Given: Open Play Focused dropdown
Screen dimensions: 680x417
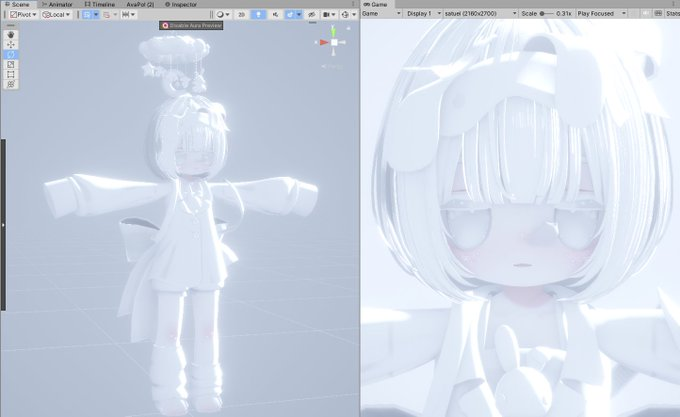Looking at the screenshot, I should [602, 13].
